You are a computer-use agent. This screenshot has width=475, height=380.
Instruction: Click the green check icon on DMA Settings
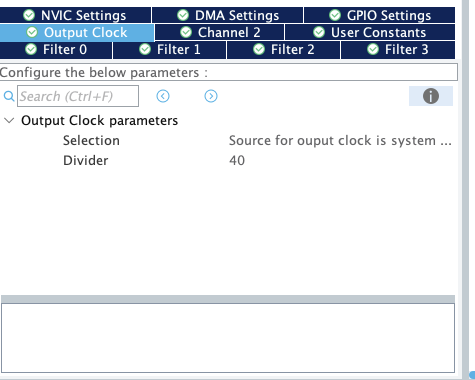pyautogui.click(x=183, y=15)
